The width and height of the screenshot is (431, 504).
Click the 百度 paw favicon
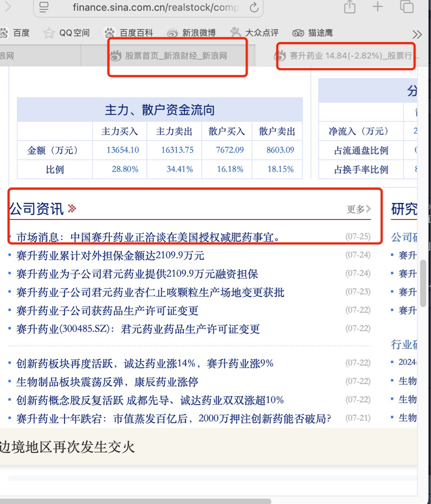4,33
